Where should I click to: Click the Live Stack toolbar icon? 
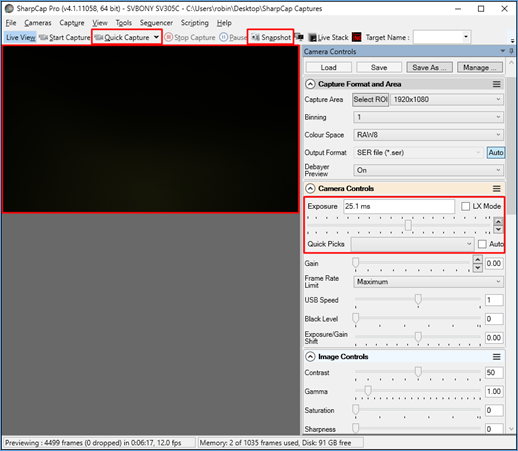312,37
